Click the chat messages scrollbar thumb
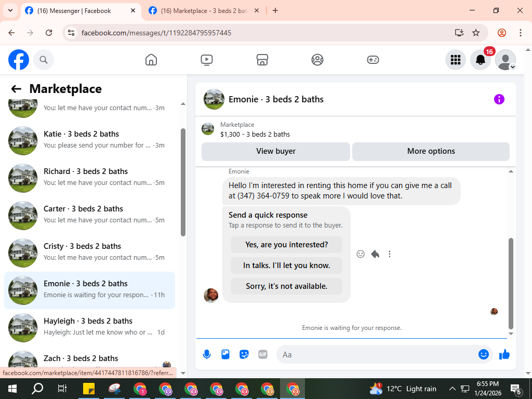The image size is (532, 399). coord(511,283)
